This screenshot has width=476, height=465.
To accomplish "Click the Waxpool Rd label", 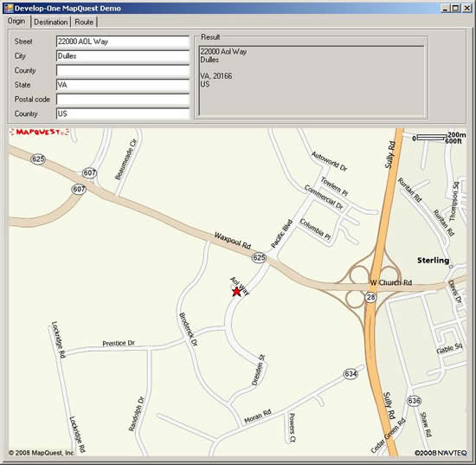I will coord(233,241).
